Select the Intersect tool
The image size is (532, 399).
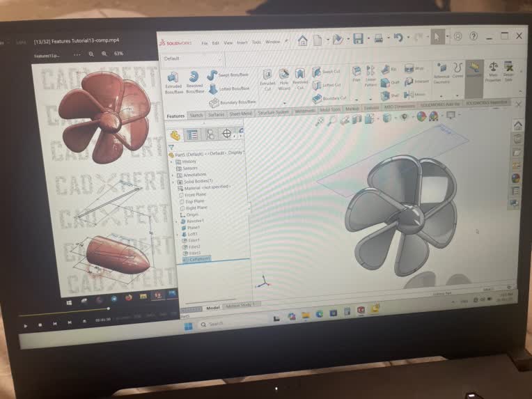(x=416, y=81)
